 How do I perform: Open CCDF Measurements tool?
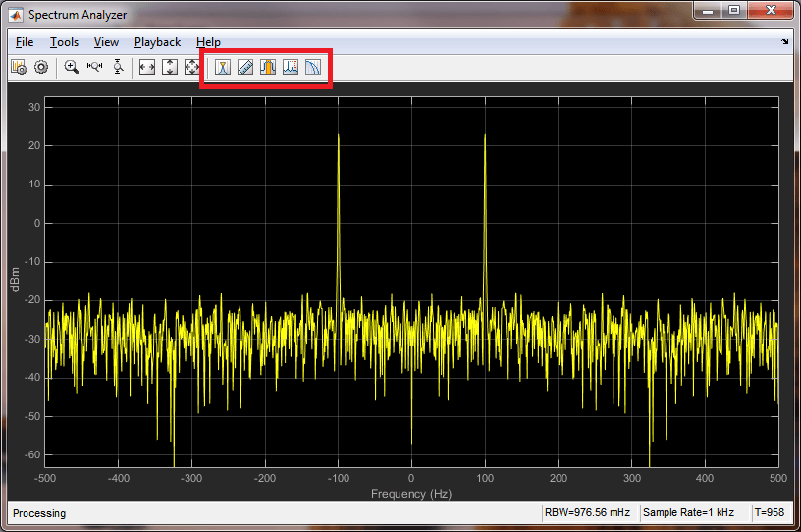(x=312, y=67)
